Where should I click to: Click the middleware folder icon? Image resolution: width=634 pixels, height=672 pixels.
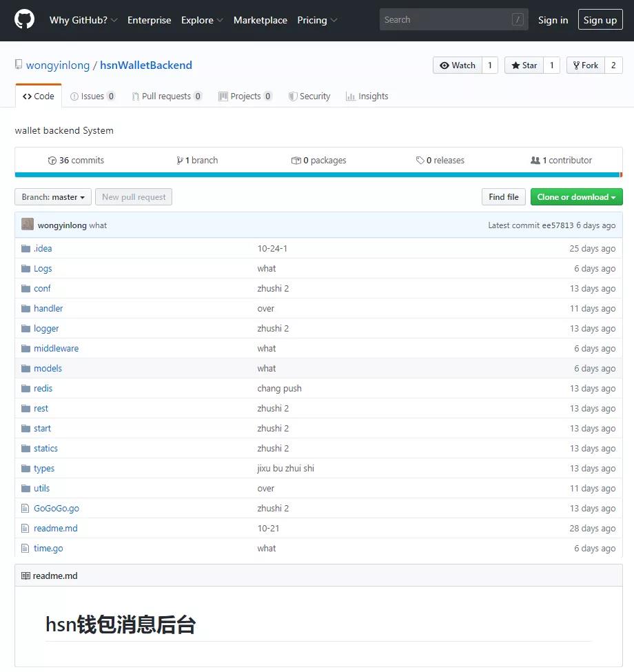click(25, 349)
